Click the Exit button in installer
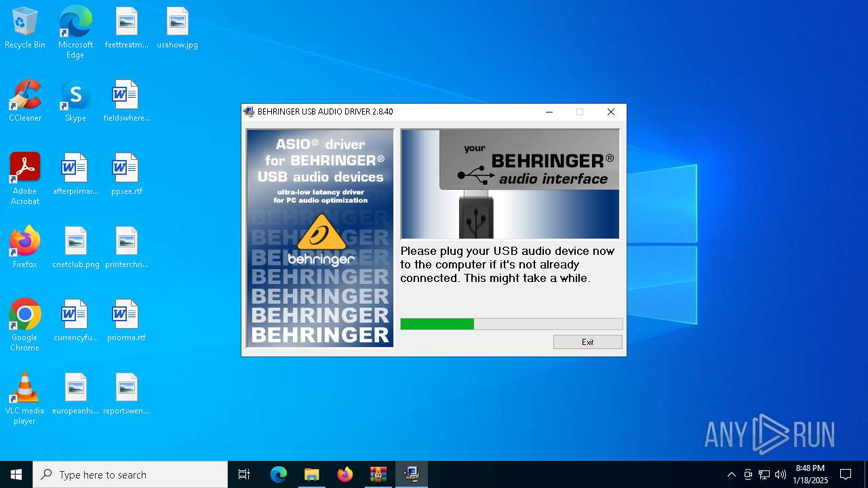Screen dimensions: 868x488 click(x=587, y=342)
